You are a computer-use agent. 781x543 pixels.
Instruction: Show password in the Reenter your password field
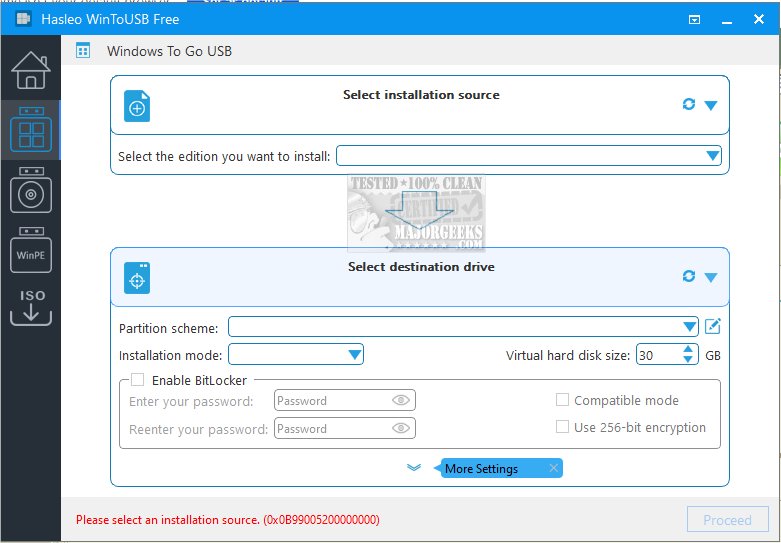(x=401, y=428)
